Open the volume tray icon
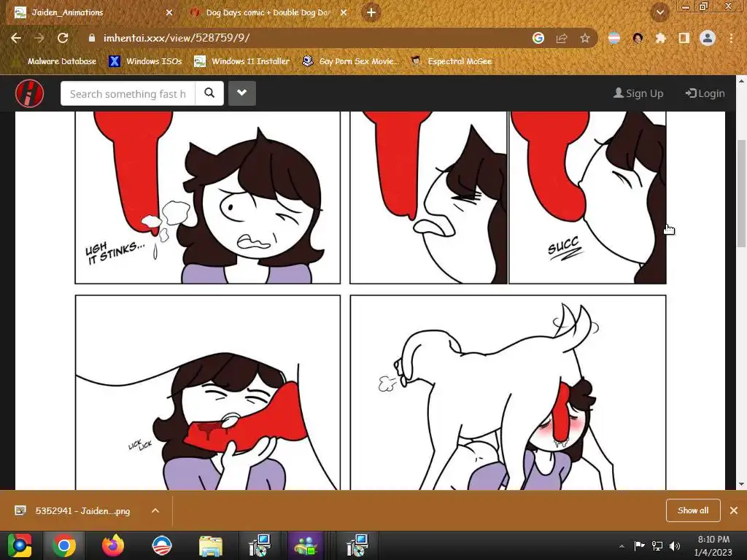The width and height of the screenshot is (747, 560). click(675, 545)
